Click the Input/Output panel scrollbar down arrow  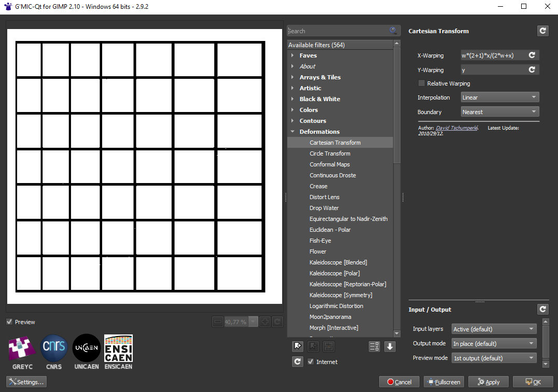click(546, 364)
